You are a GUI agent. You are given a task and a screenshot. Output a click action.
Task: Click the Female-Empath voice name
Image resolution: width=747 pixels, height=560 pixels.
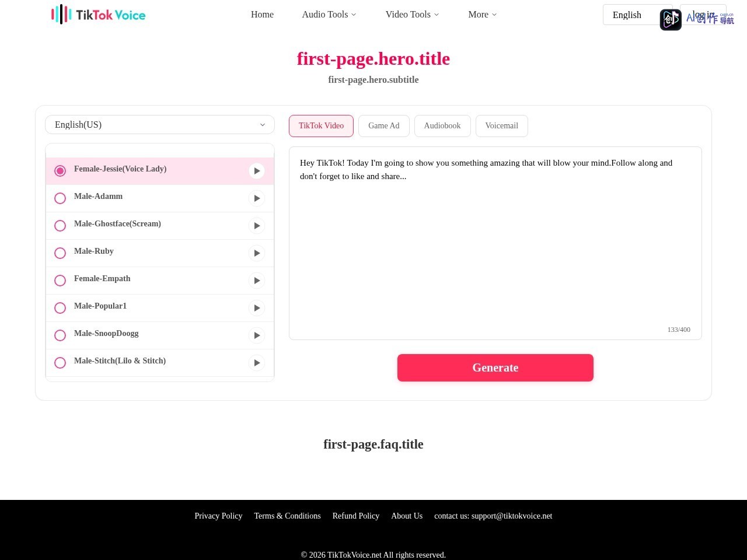tap(102, 278)
